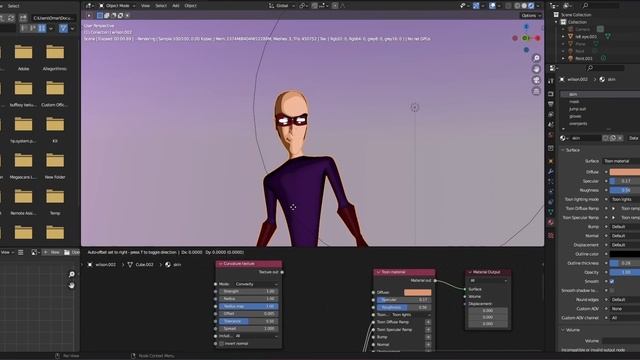
Task: Click the red X axis gizmo handle
Action: click(538, 38)
